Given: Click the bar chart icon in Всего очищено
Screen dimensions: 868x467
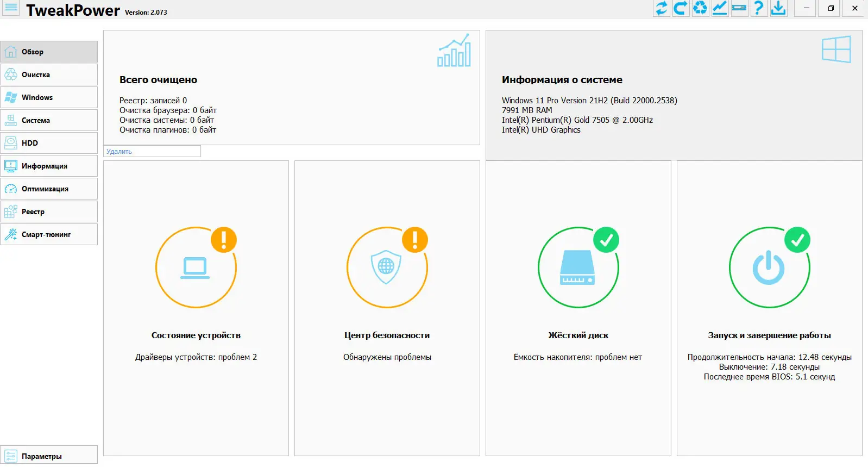Looking at the screenshot, I should tap(454, 51).
